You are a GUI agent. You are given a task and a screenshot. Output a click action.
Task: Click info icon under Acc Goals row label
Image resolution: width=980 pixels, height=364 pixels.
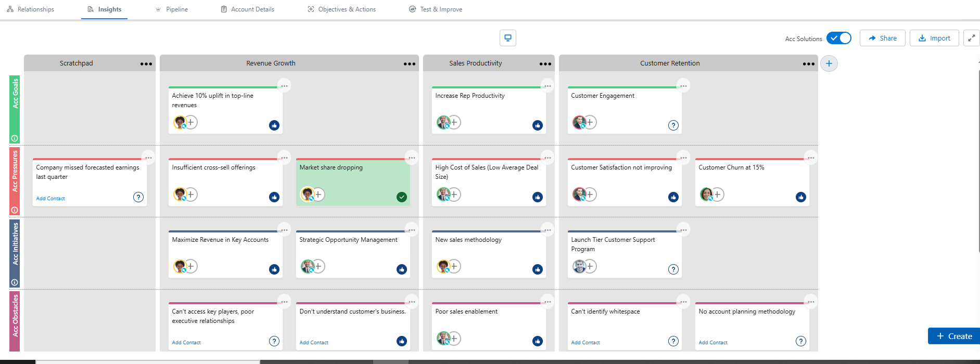coord(15,138)
